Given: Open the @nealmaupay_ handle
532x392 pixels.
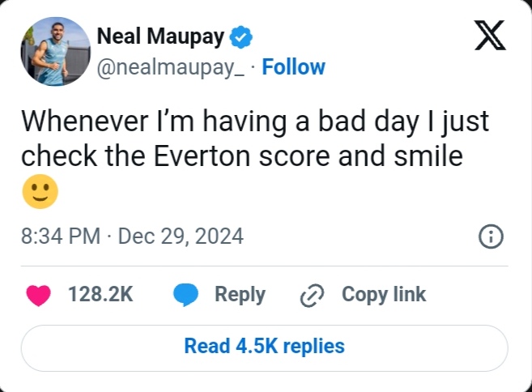Looking at the screenshot, I should tap(171, 67).
